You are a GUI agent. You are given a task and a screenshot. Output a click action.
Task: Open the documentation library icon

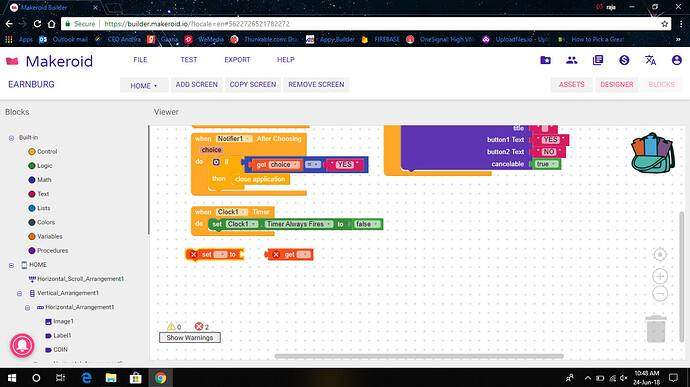pos(598,60)
